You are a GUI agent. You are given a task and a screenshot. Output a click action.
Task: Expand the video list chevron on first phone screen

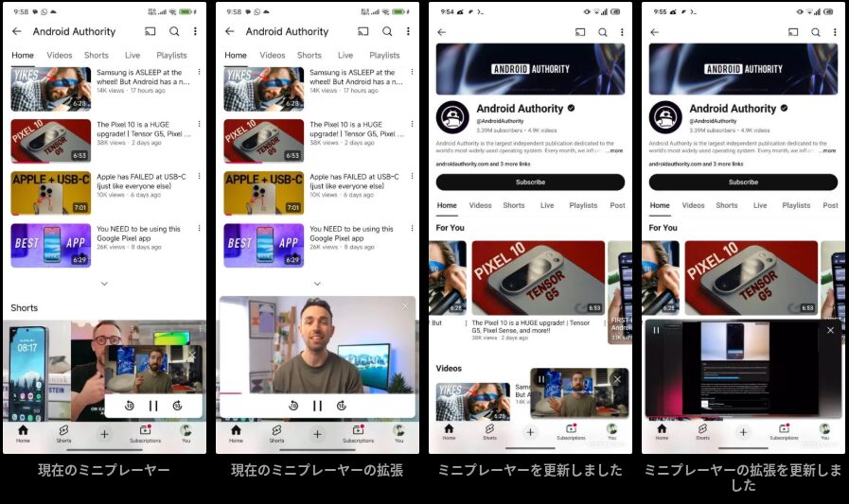(x=104, y=284)
